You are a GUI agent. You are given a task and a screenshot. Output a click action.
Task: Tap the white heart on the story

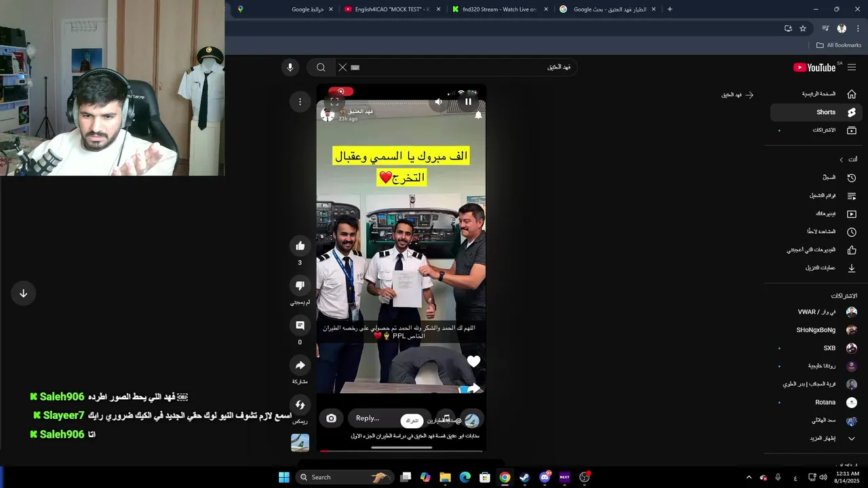click(473, 362)
